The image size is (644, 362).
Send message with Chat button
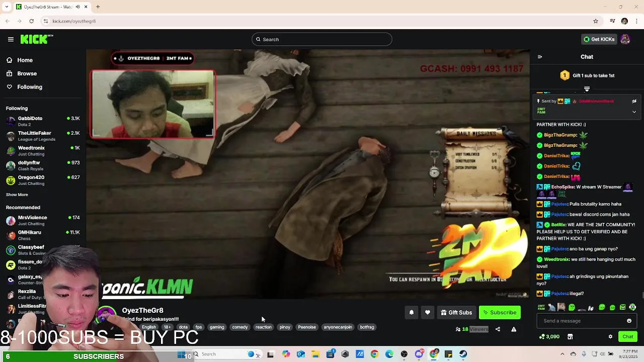[628, 337]
